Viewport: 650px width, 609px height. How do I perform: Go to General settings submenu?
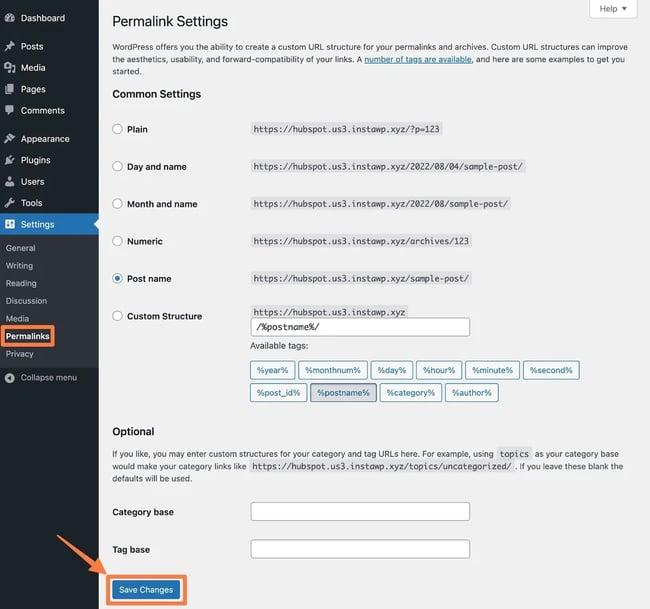[20, 248]
